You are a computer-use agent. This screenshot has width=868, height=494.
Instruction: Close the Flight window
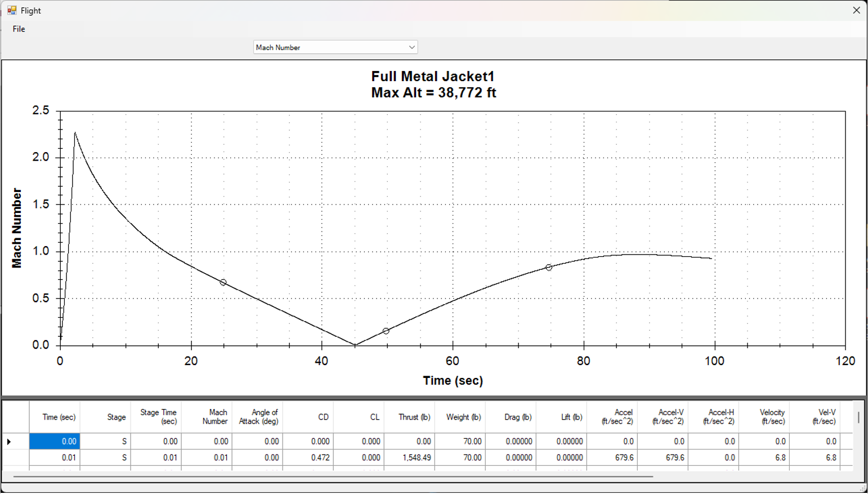tap(856, 10)
